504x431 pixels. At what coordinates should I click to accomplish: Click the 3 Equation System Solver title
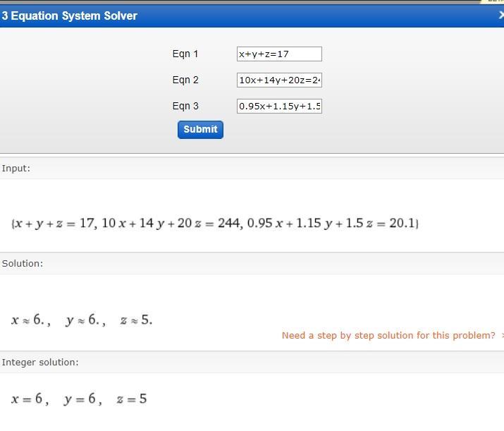69,16
